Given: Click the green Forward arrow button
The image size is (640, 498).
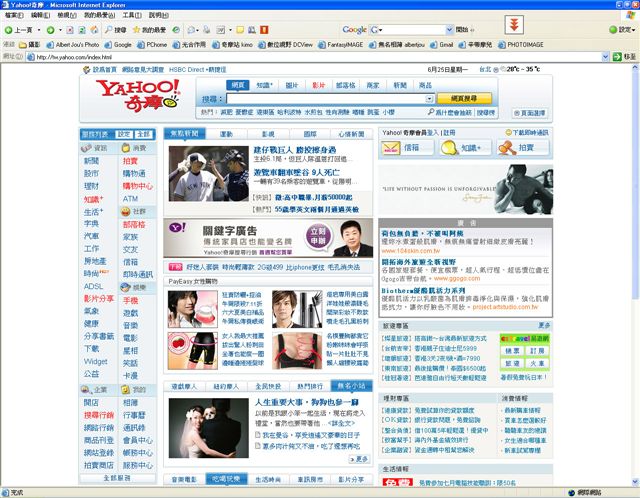Looking at the screenshot, I should pyautogui.click(x=50, y=30).
